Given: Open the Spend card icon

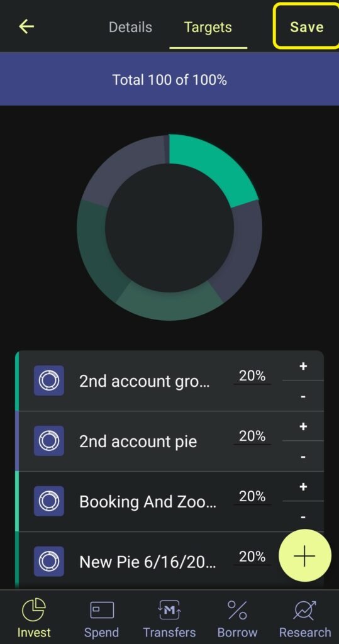Looking at the screenshot, I should click(x=102, y=610).
